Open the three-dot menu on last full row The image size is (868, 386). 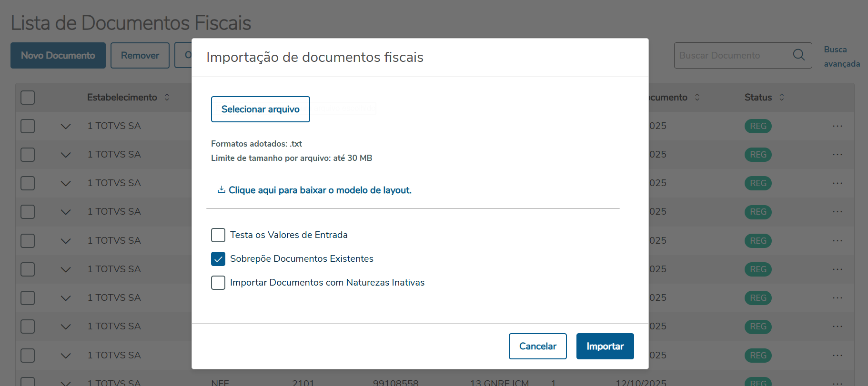click(x=838, y=355)
